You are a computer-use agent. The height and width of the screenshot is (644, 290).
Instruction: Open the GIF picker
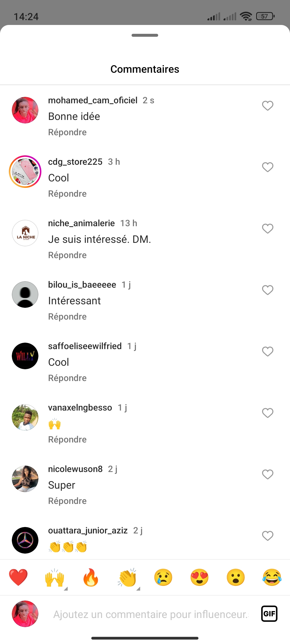coord(269,614)
